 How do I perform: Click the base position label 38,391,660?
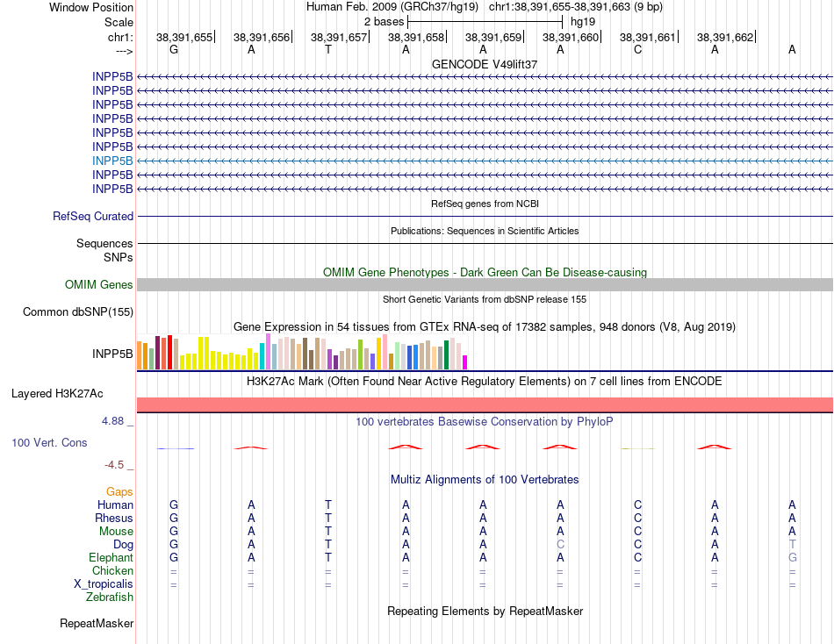coord(570,37)
